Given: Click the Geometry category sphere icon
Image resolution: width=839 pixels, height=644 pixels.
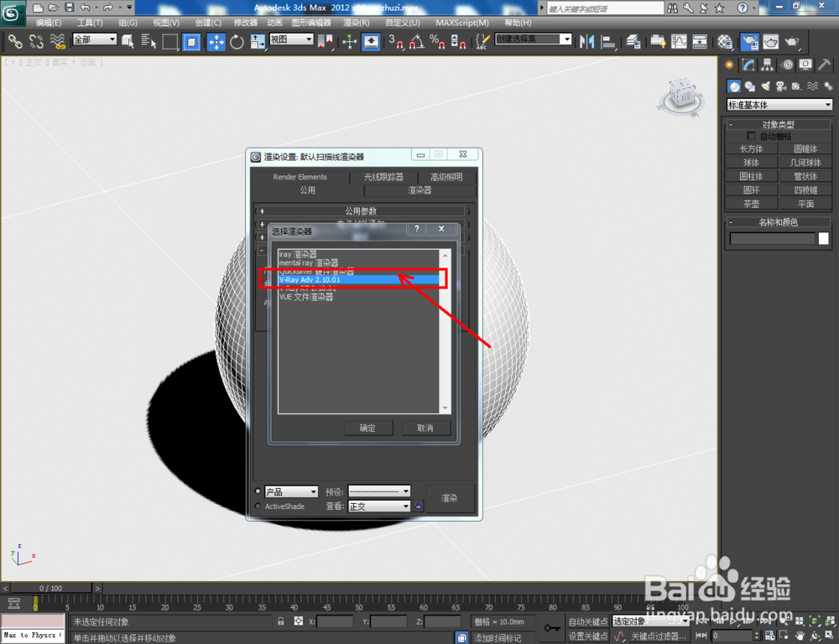Looking at the screenshot, I should click(734, 86).
